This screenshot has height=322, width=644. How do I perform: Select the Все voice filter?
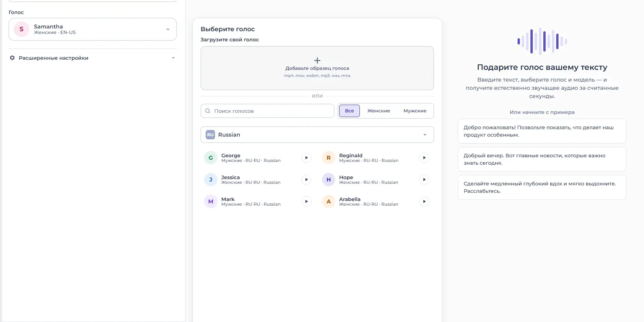tap(349, 111)
